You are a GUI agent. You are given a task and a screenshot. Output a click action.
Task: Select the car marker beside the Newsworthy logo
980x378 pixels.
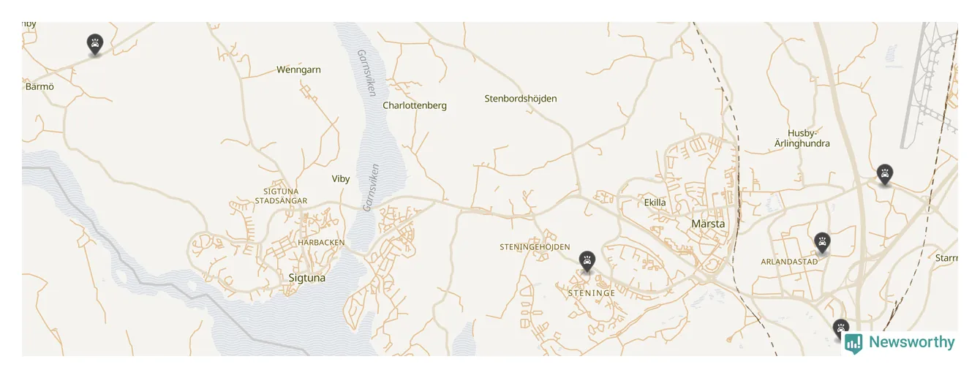point(841,329)
